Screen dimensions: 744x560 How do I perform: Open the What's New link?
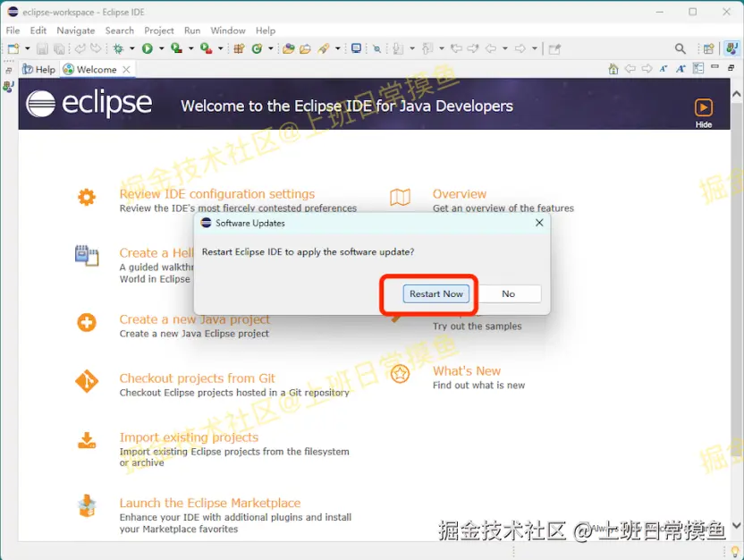point(467,370)
